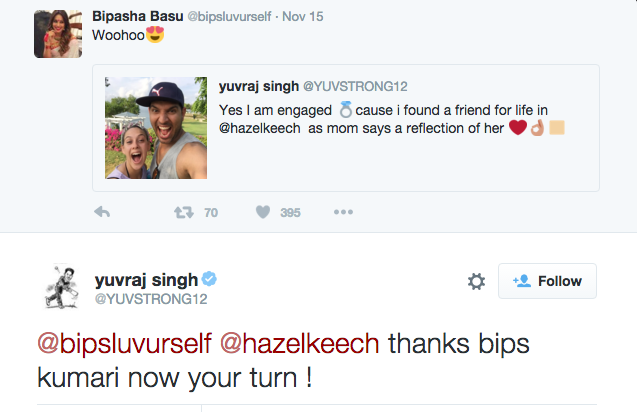The image size is (637, 412).
Task: Click the blue verified badge next to yuvraj singh
Action: point(211,278)
